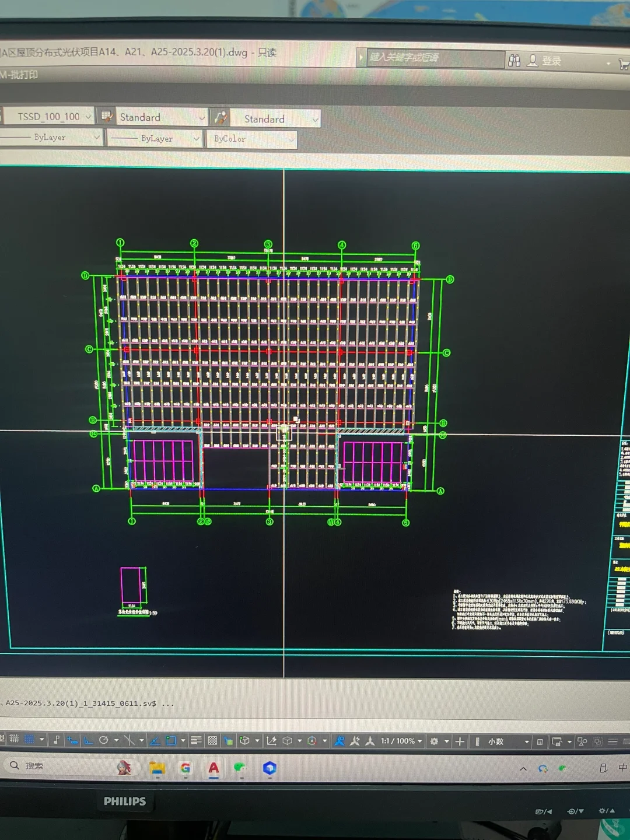
Task: Toggle annotation visibility icon
Action: pos(339,741)
